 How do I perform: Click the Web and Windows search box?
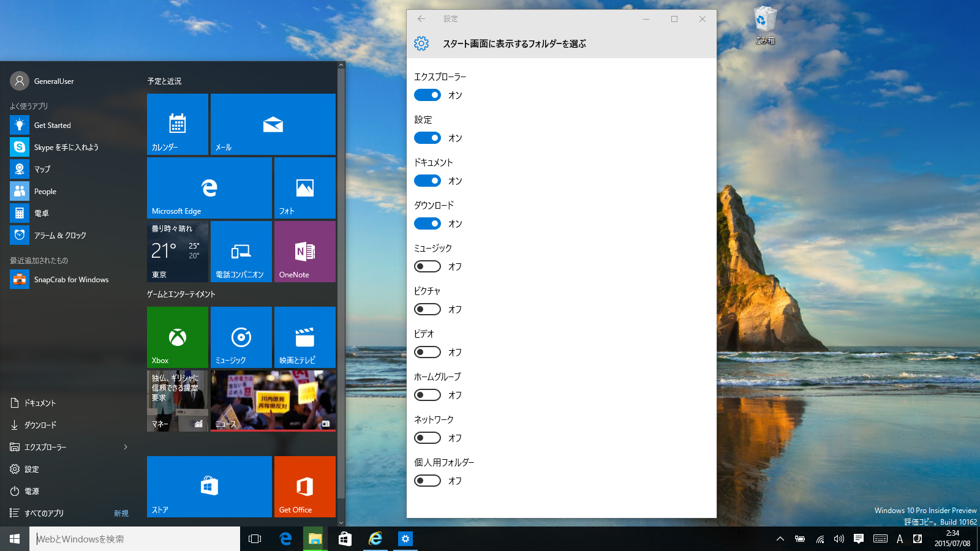(x=135, y=539)
